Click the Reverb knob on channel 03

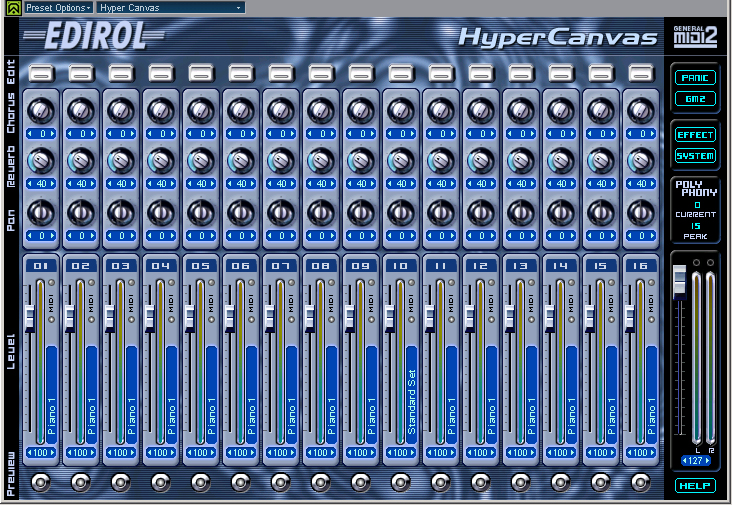121,161
